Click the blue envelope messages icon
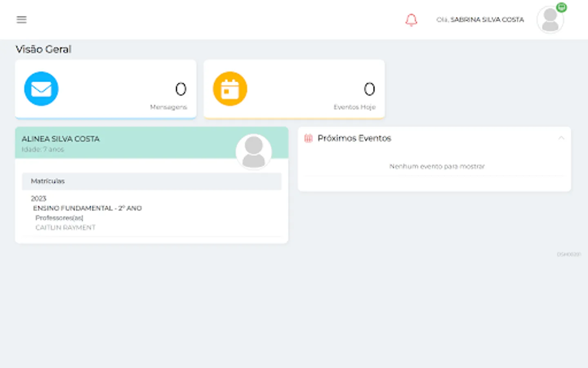 41,89
